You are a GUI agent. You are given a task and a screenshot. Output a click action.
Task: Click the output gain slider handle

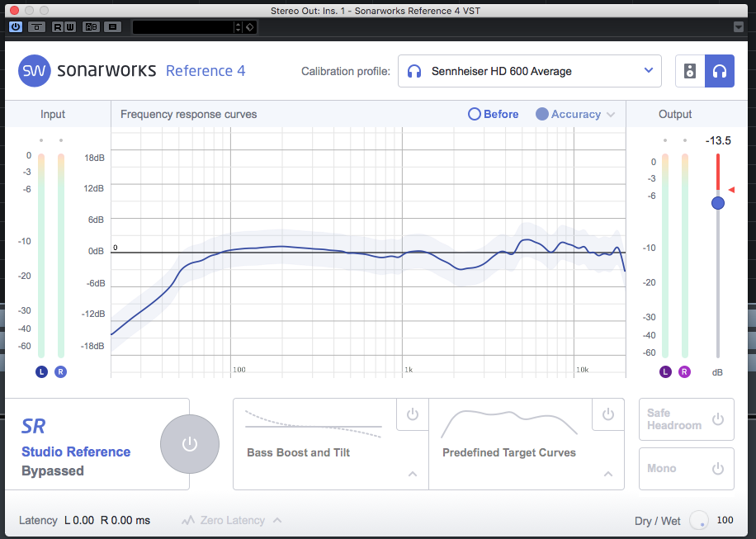tap(718, 203)
